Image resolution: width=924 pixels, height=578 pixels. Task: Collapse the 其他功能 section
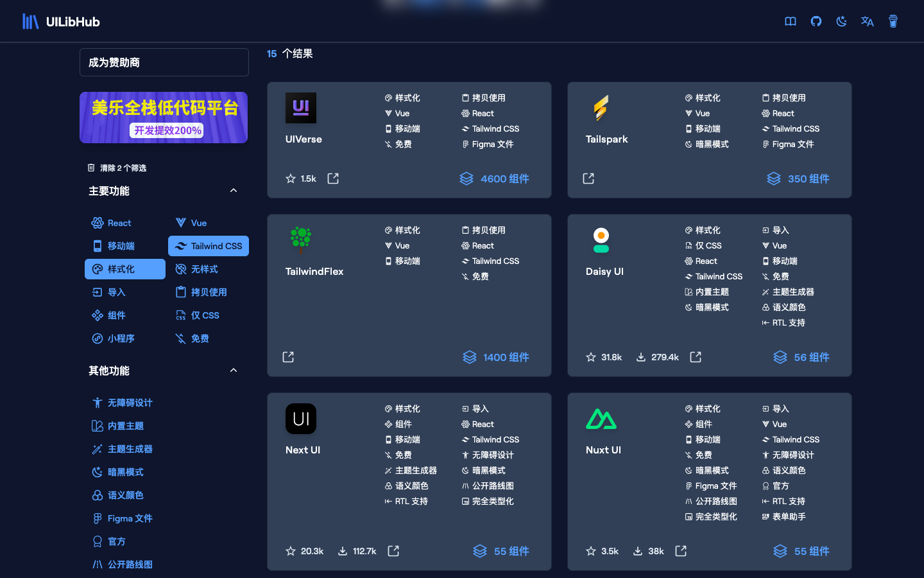[x=234, y=371]
